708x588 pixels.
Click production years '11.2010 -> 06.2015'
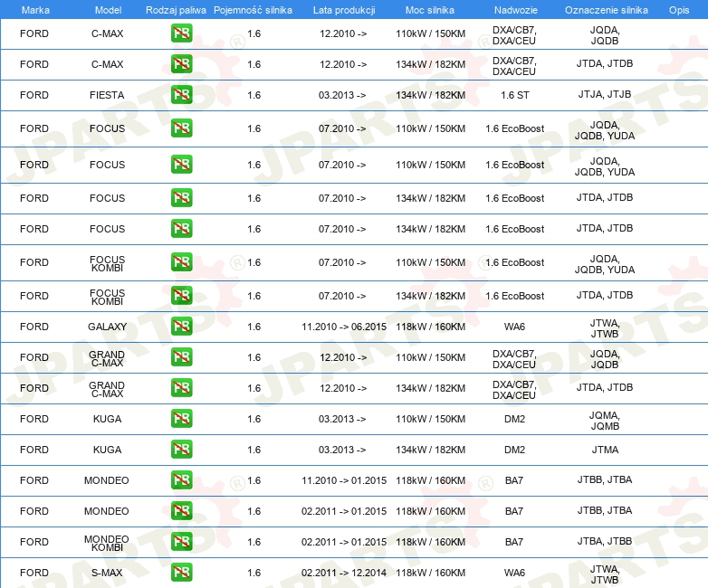coord(344,327)
